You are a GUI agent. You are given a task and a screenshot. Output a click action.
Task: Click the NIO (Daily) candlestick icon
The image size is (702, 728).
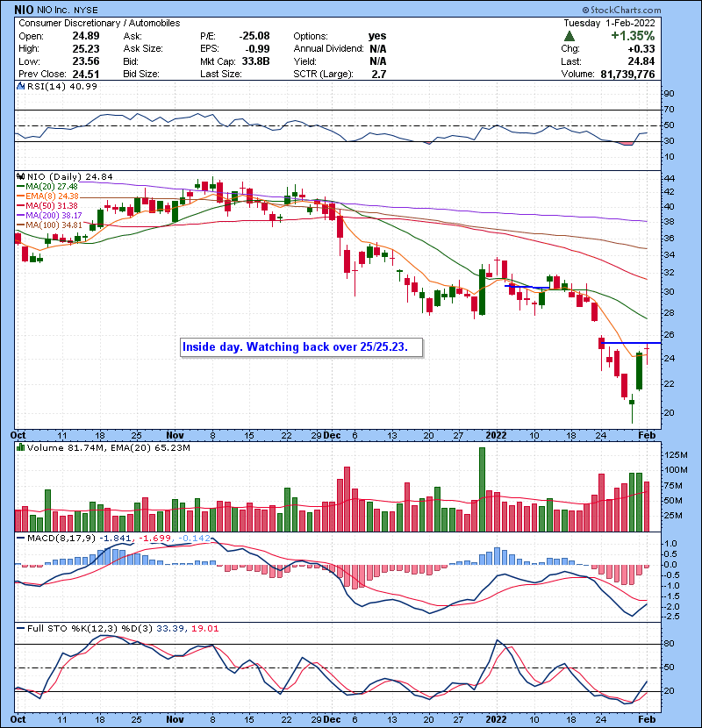click(x=20, y=177)
